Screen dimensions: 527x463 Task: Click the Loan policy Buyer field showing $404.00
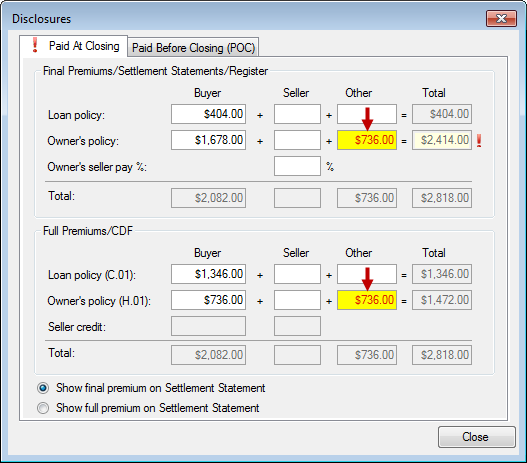(x=208, y=114)
